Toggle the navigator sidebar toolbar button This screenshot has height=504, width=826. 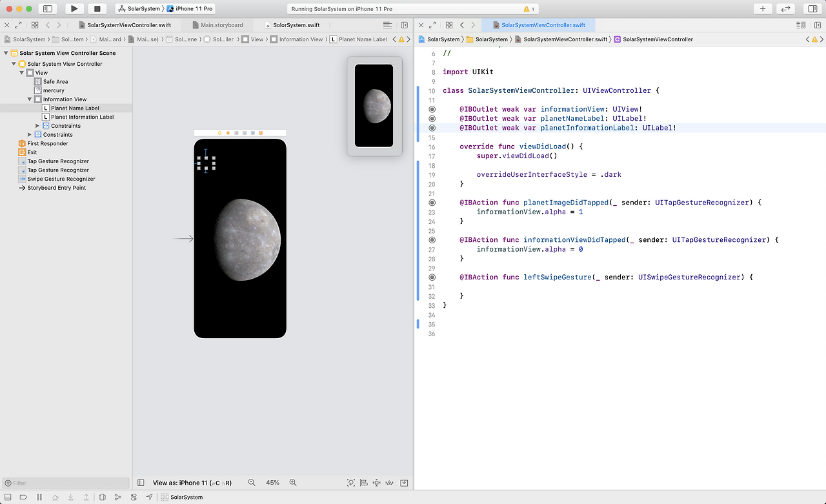(x=47, y=8)
